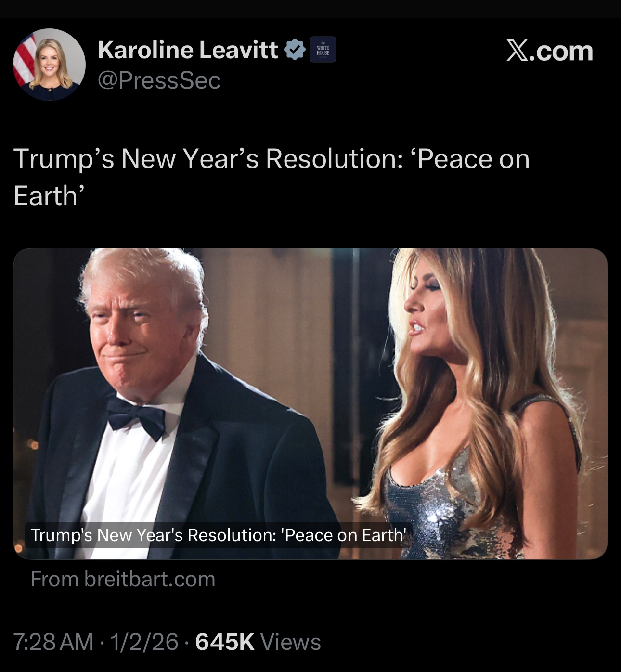Image resolution: width=621 pixels, height=672 pixels.
Task: Click the word "Views" beside the count
Action: coord(290,642)
